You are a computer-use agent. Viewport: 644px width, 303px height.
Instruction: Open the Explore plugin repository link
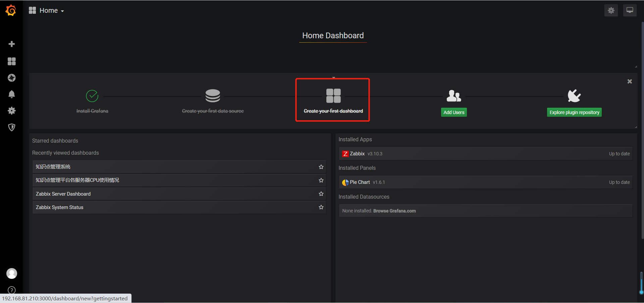coord(574,112)
